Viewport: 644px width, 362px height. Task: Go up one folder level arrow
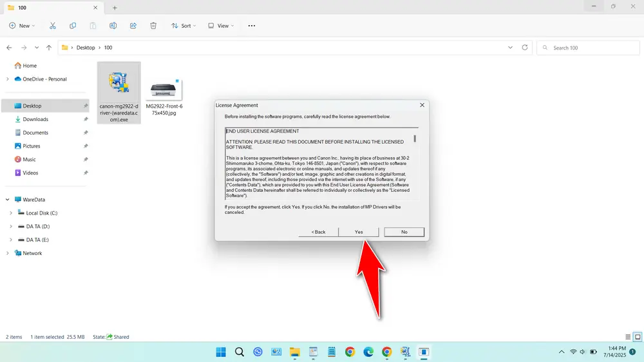[x=49, y=48]
